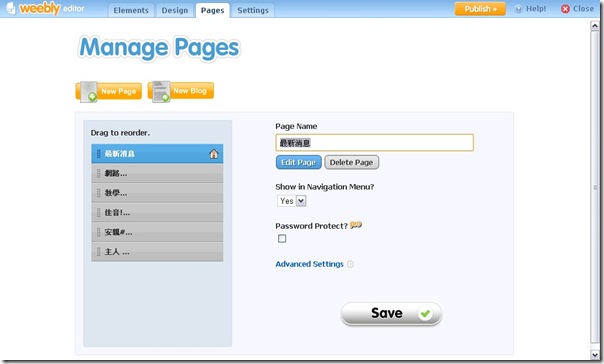Open the Show in Navigation Menu dropdown

292,201
